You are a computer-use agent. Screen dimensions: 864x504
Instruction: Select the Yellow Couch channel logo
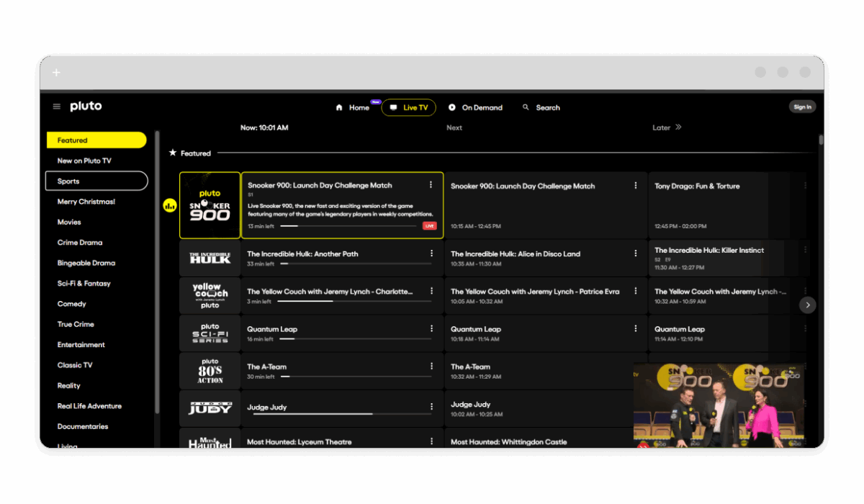[x=210, y=295]
